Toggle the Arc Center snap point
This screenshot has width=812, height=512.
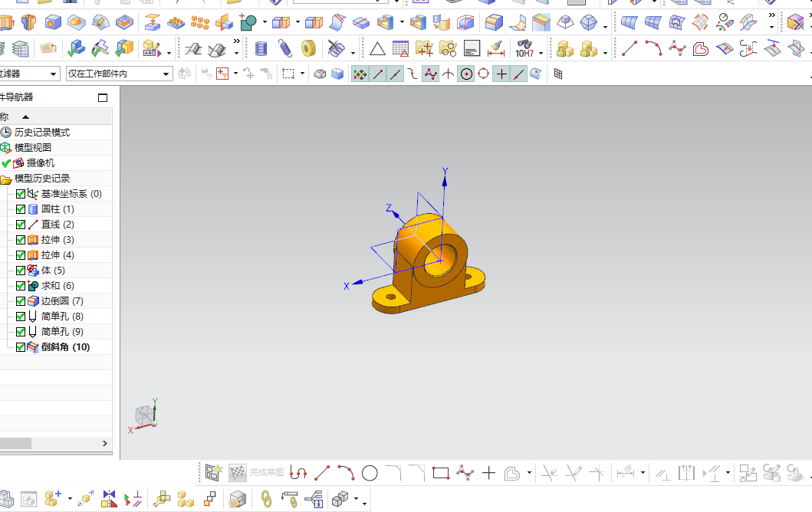[467, 74]
